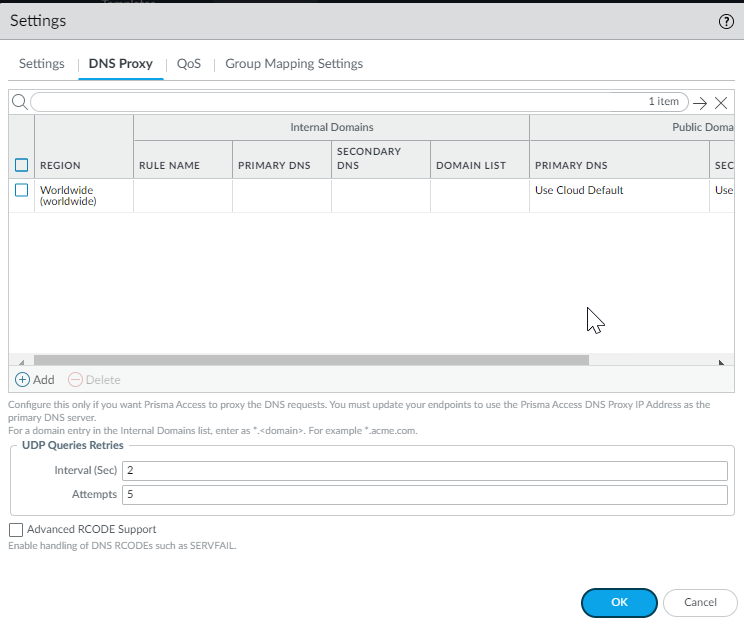Screen dimensions: 744x631
Task: Click the help question mark icon
Action: click(726, 21)
